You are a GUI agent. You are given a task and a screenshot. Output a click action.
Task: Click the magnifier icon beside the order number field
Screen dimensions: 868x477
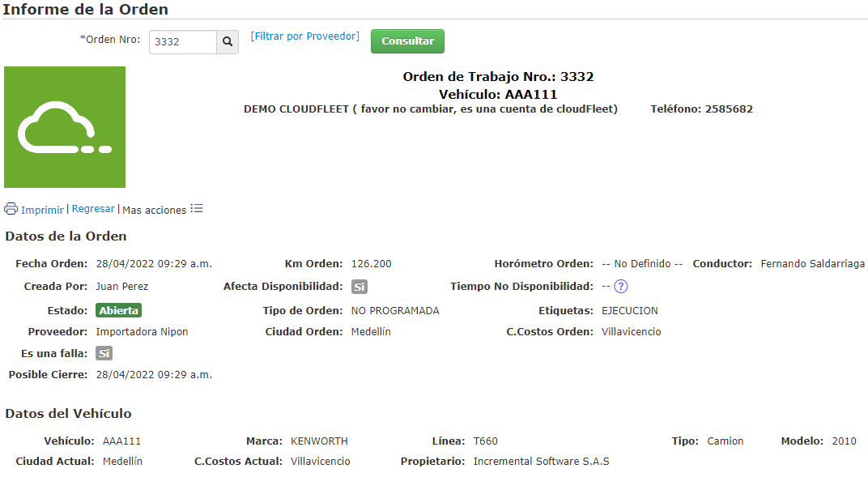227,41
